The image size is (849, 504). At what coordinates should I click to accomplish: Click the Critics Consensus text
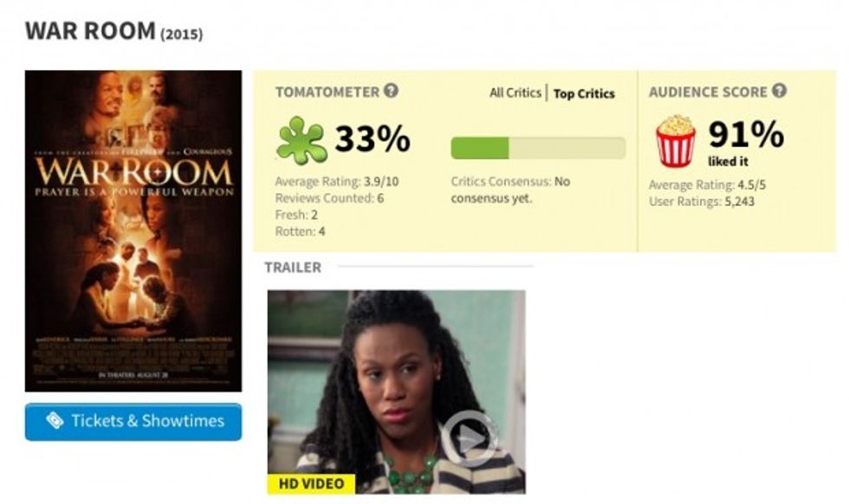pyautogui.click(x=510, y=190)
